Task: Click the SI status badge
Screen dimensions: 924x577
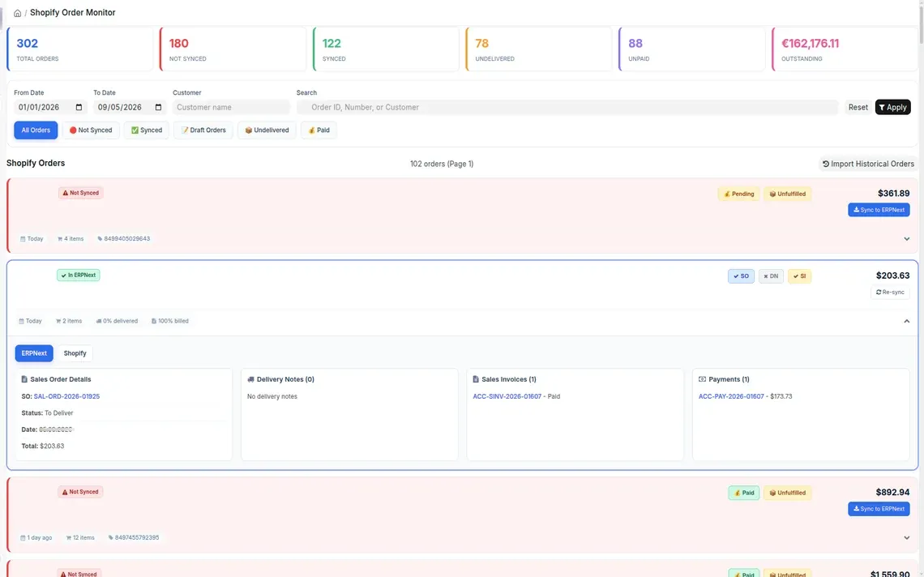Action: [799, 276]
